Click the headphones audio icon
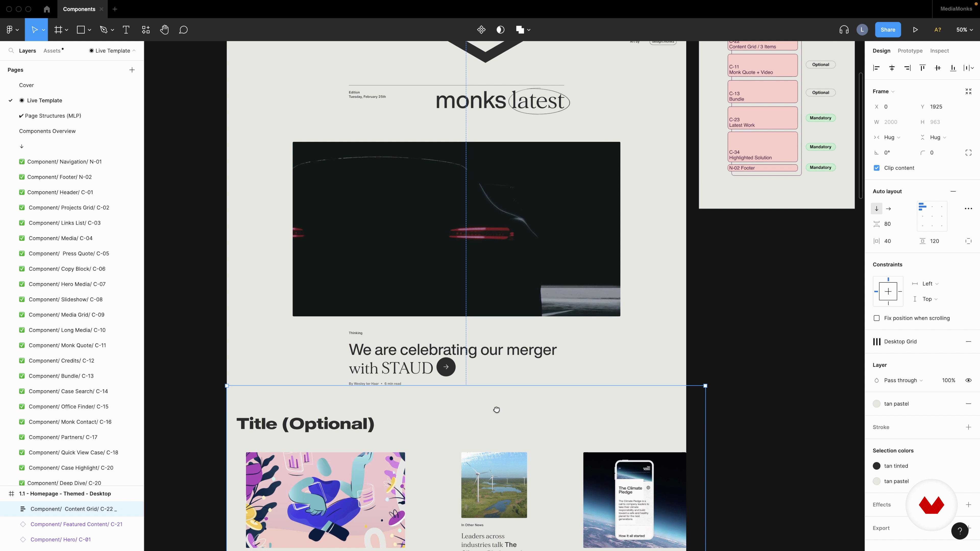 click(844, 30)
